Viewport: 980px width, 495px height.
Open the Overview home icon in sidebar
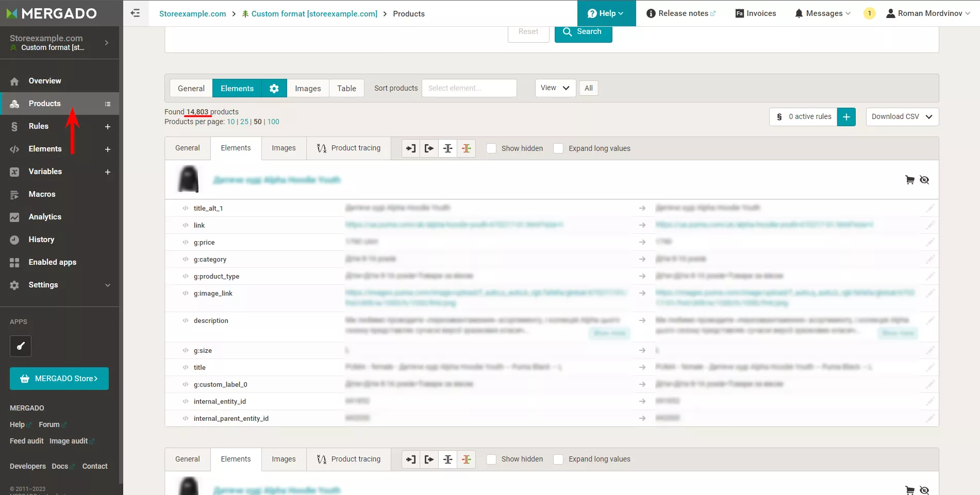click(14, 81)
